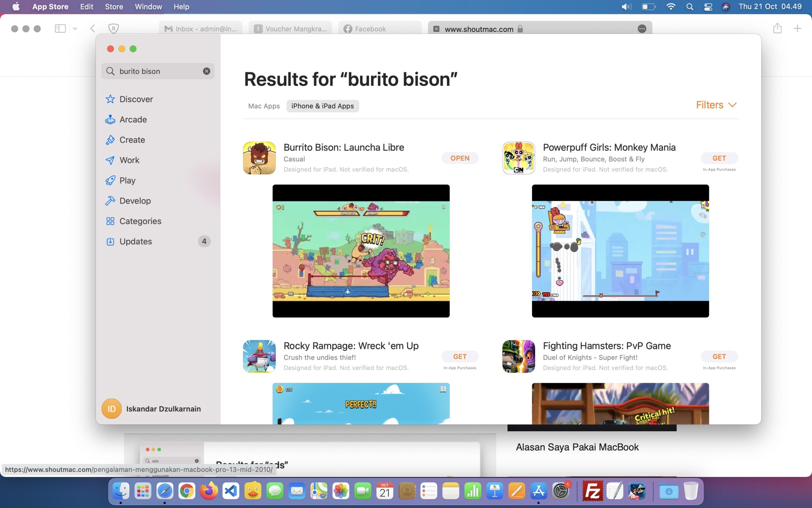Click Safari page options ellipsis button

[642, 29]
